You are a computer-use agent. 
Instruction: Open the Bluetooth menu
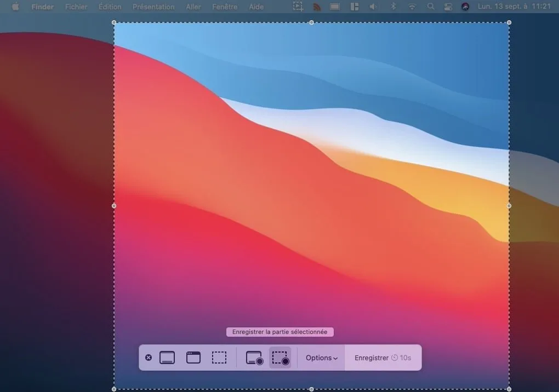(393, 6)
